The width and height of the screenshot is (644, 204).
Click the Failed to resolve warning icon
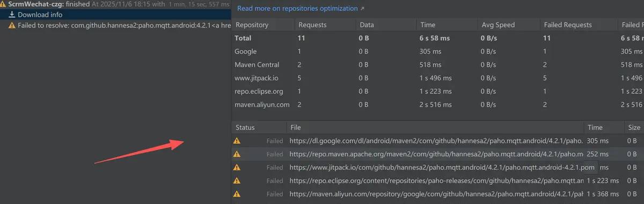click(12, 26)
